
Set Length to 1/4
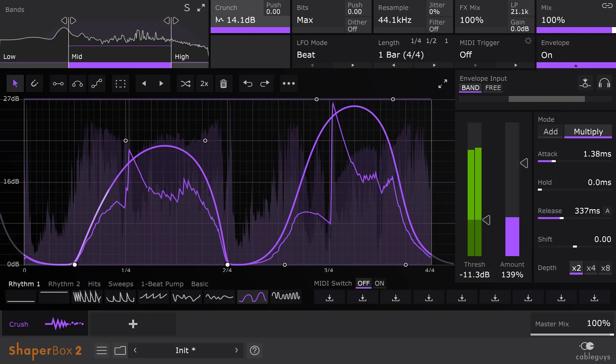coord(416,41)
